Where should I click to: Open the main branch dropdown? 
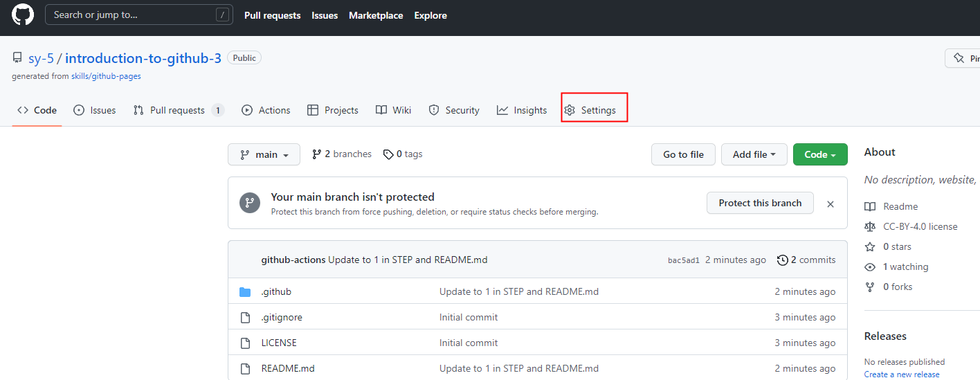point(264,154)
